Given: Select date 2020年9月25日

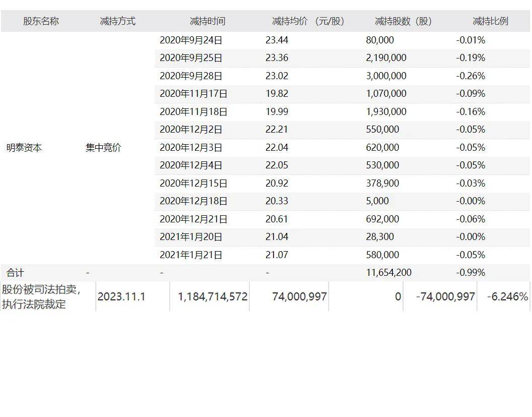Looking at the screenshot, I should pyautogui.click(x=191, y=57).
